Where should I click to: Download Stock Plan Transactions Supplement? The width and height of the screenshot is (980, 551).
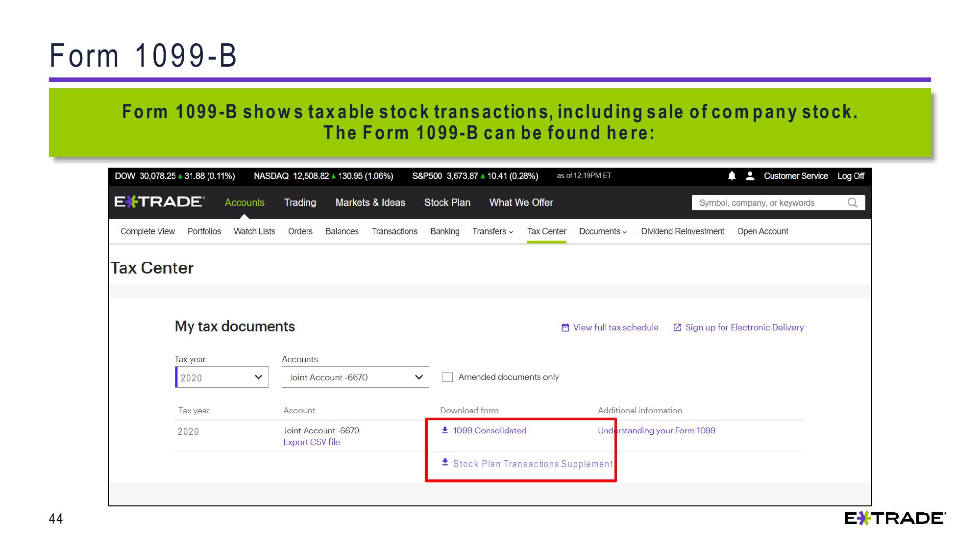pos(533,464)
